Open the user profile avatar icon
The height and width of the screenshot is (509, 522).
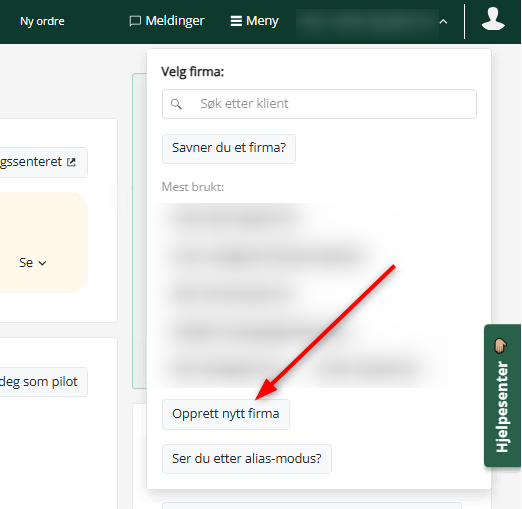pyautogui.click(x=493, y=19)
